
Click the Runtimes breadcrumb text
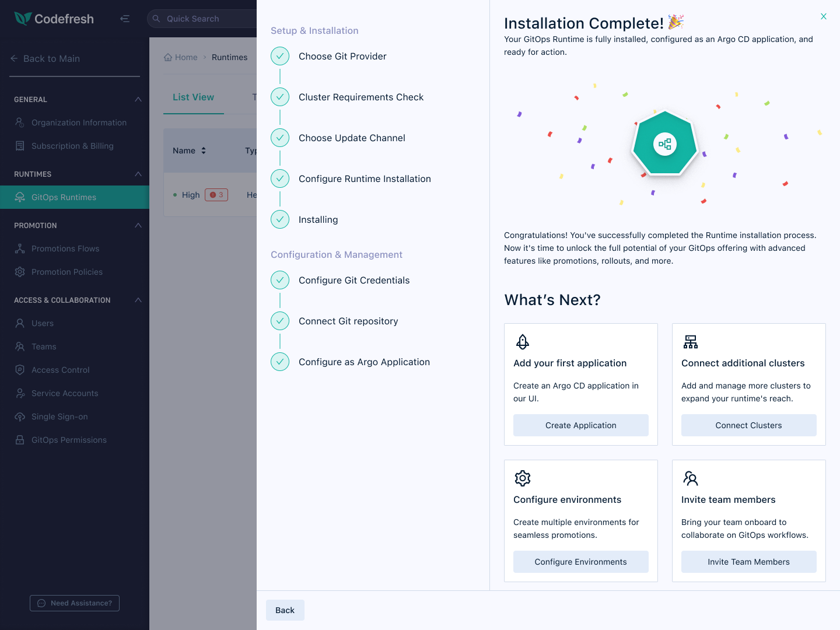click(x=229, y=57)
